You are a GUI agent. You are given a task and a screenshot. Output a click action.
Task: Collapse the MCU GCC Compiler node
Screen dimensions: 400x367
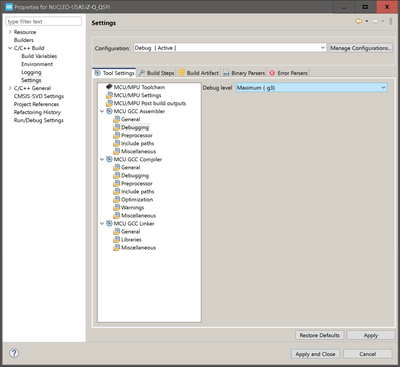point(102,159)
